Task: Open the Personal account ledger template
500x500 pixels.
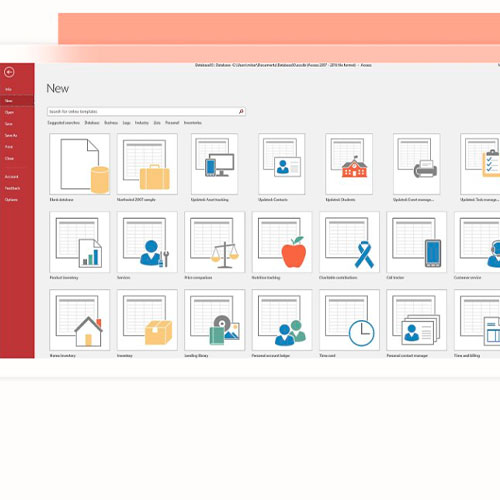Action: [282, 320]
